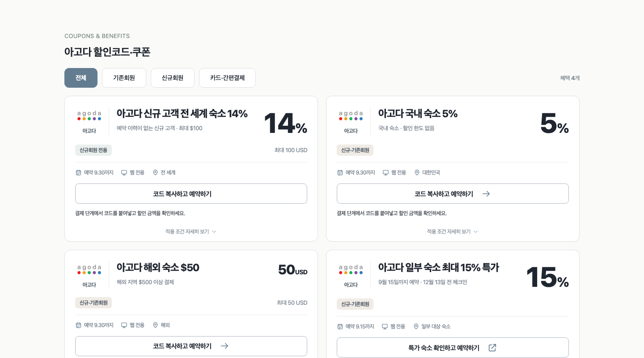Click 해외 지역 $500 이상 결제 text
644x358 pixels.
click(145, 282)
